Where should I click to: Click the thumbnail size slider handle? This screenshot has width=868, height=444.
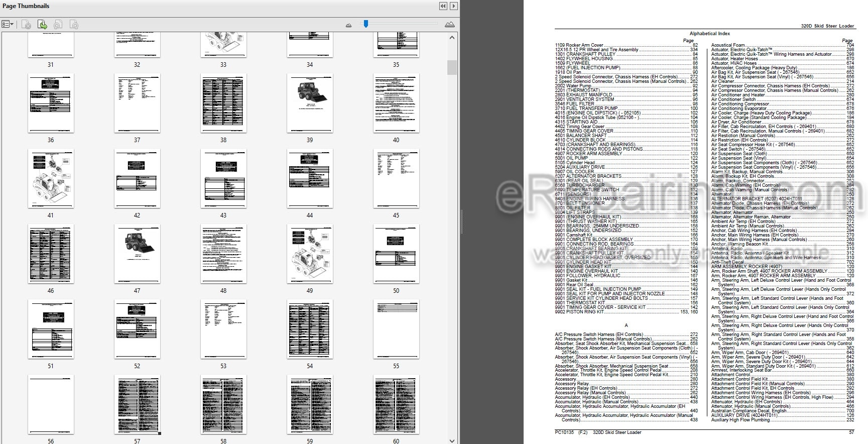point(366,24)
